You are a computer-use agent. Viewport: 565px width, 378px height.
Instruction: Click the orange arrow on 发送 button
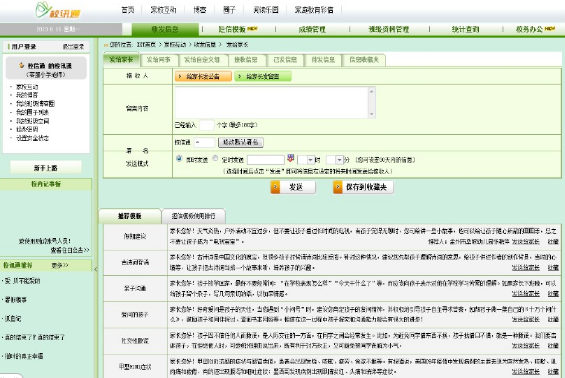coord(275,187)
